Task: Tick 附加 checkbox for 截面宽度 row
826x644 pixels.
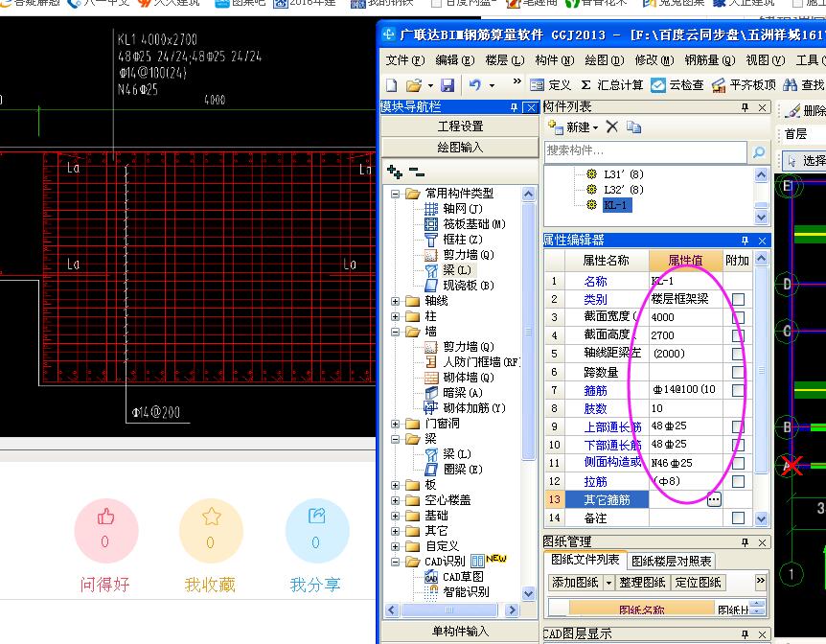Action: [x=738, y=317]
